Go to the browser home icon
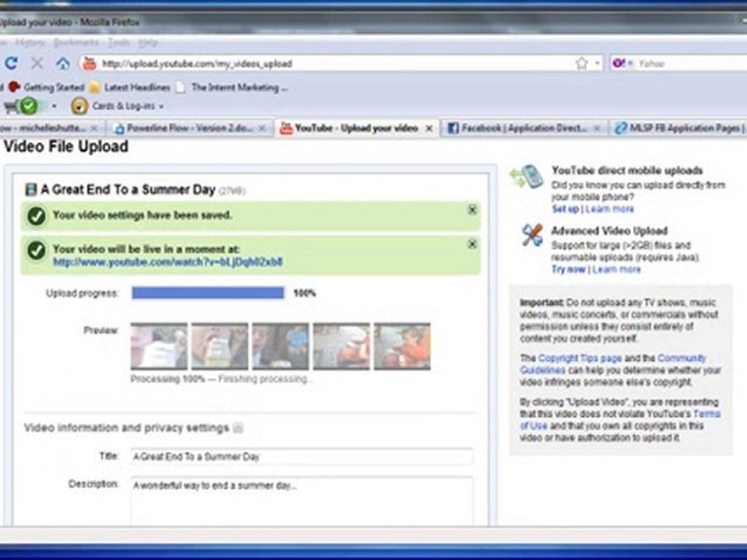Viewport: 747px width, 560px height. point(62,63)
